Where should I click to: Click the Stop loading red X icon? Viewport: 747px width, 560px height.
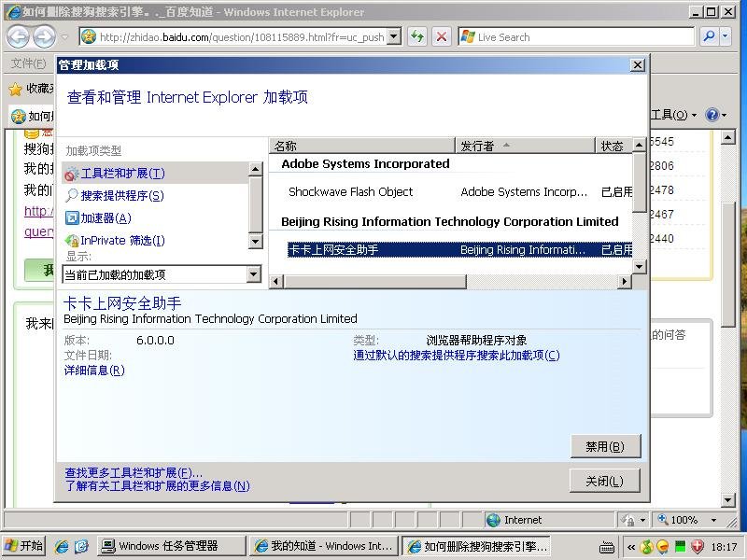point(442,37)
